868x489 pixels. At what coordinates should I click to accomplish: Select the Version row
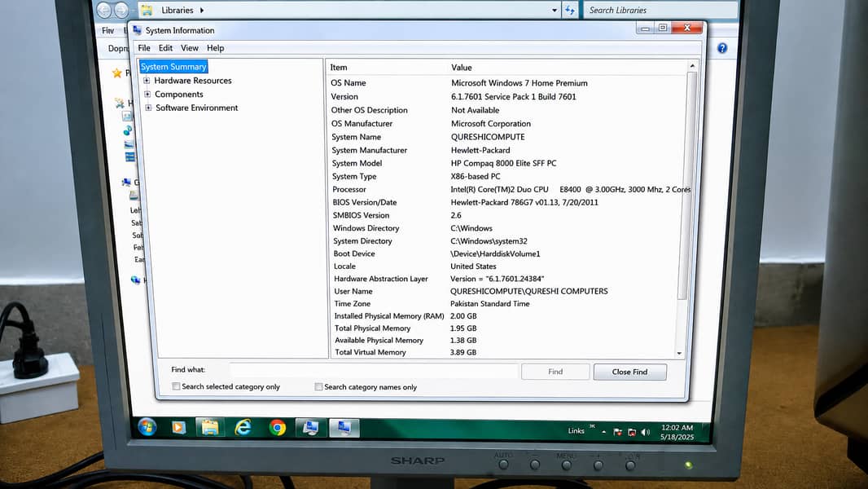point(507,96)
